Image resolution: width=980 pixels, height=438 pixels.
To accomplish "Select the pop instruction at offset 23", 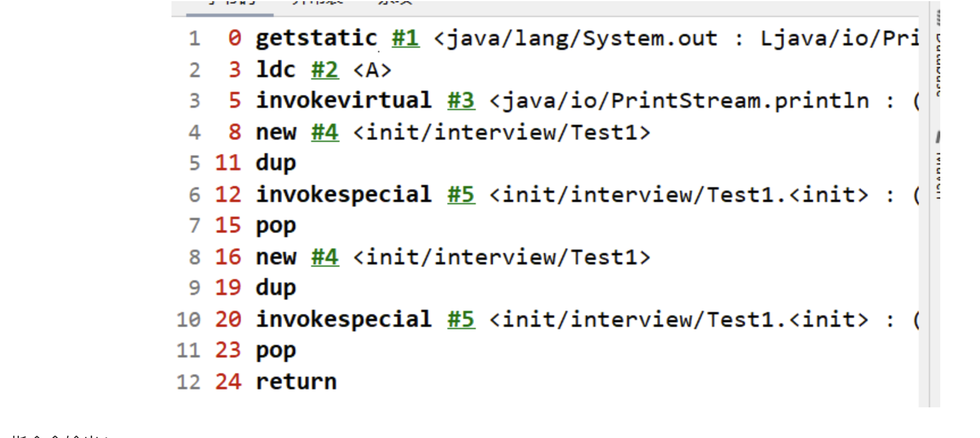I will click(276, 351).
